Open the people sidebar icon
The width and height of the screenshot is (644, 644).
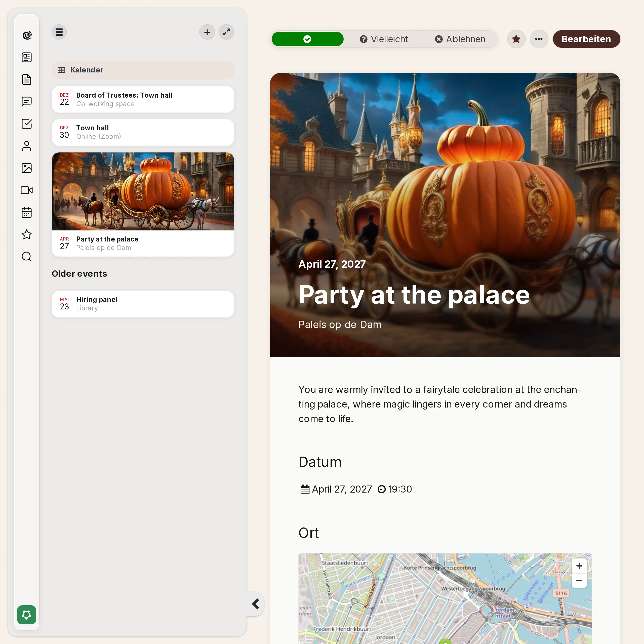pyautogui.click(x=27, y=146)
